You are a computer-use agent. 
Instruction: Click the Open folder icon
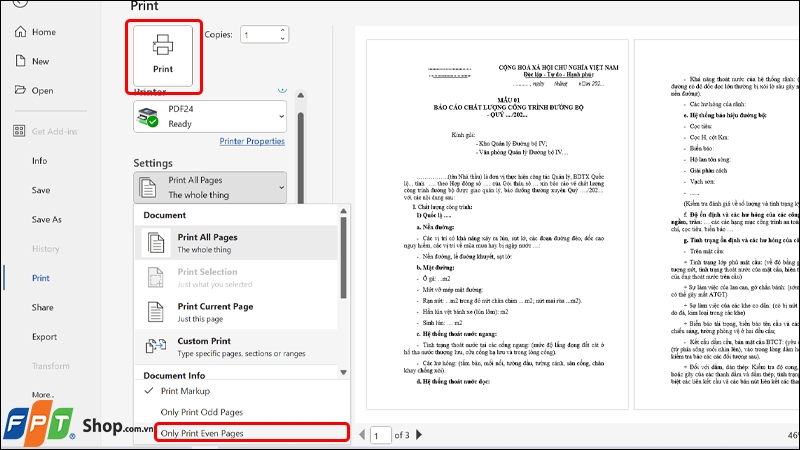point(20,90)
